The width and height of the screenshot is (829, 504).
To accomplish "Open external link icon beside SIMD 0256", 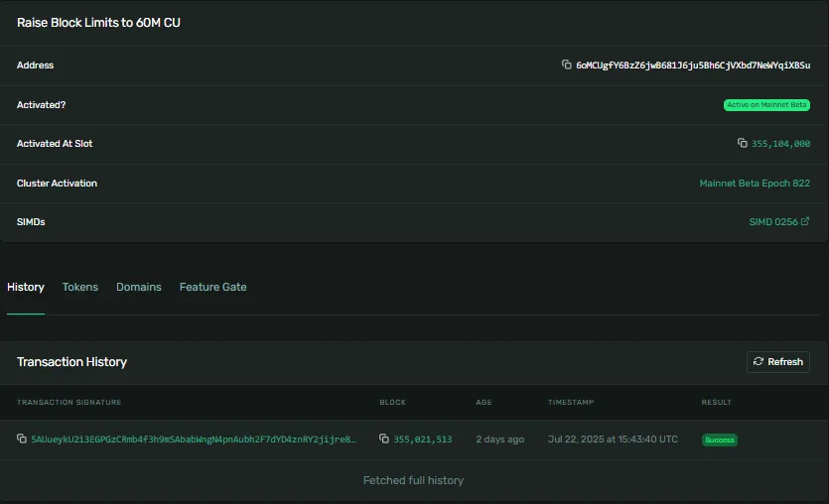I will [805, 221].
